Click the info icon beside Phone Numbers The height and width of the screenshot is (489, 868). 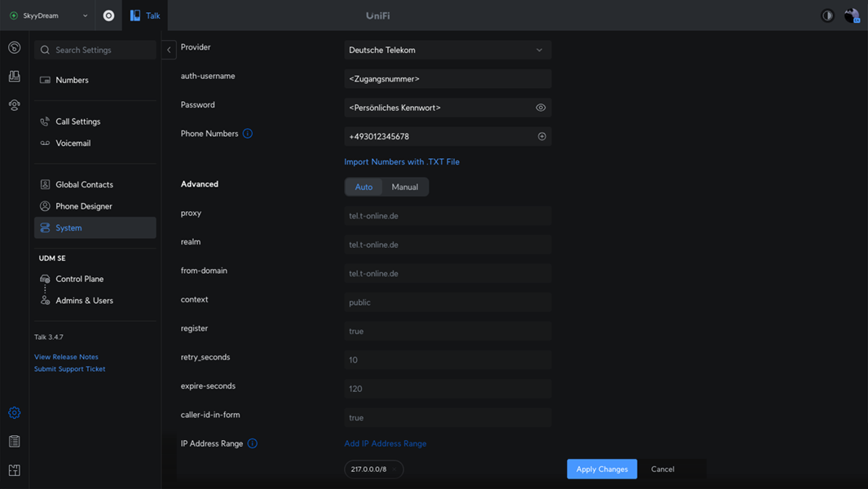[248, 134]
